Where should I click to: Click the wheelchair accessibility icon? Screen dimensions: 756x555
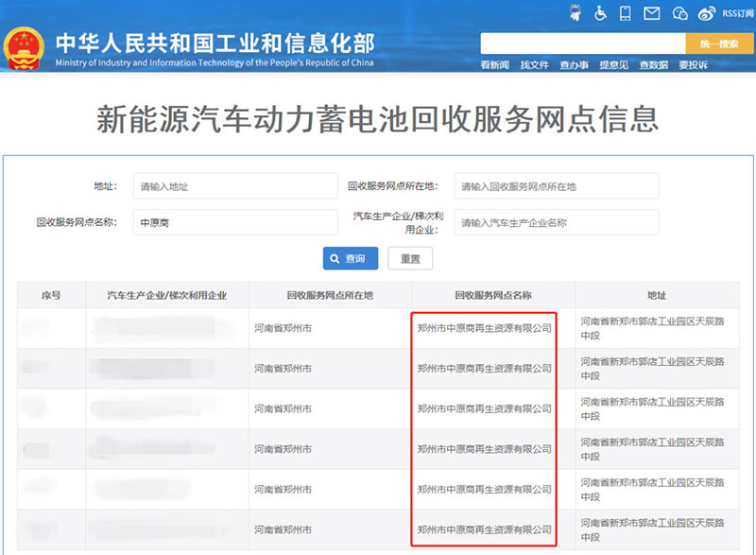[600, 13]
